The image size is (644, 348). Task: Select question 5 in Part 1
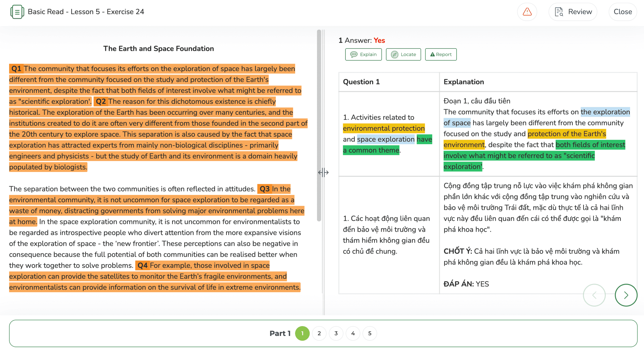pyautogui.click(x=370, y=333)
